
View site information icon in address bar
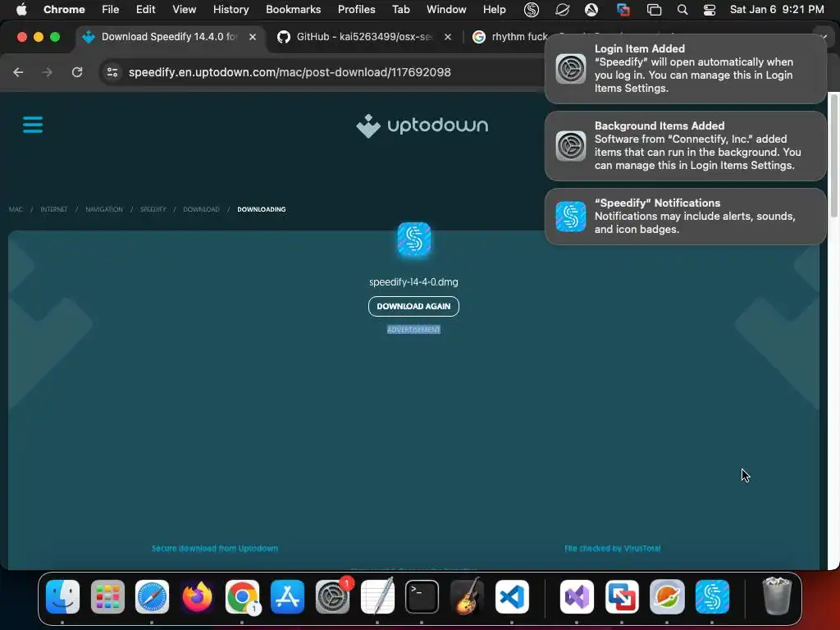(x=112, y=72)
